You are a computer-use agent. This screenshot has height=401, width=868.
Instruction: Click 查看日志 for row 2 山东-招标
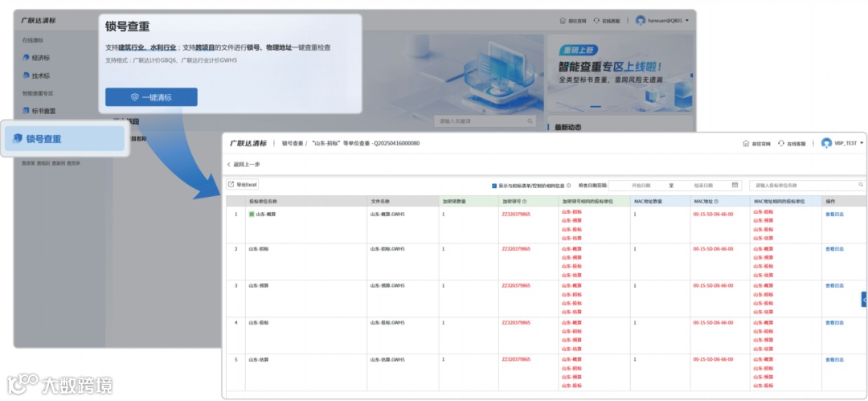(x=834, y=249)
